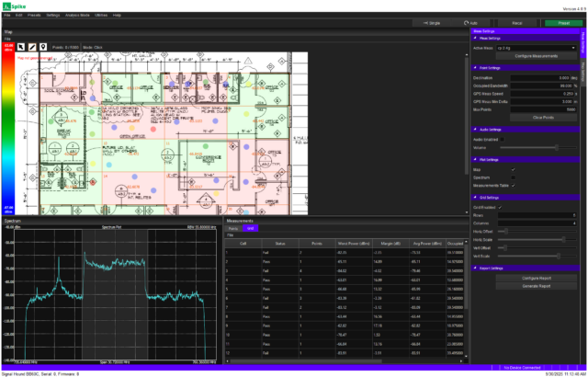
Task: Click the Generate Report button
Action: point(537,286)
